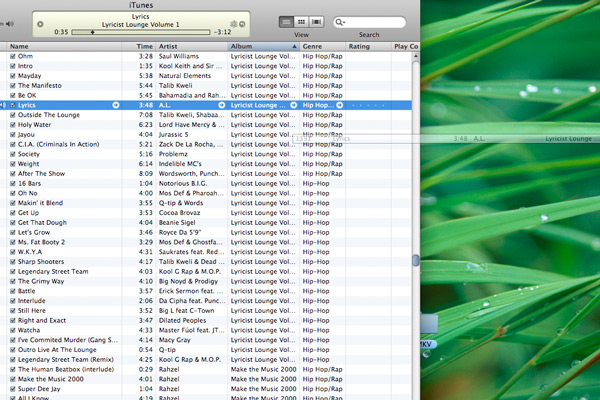600x400 pixels.
Task: Select the track Oh No
Action: pos(28,193)
